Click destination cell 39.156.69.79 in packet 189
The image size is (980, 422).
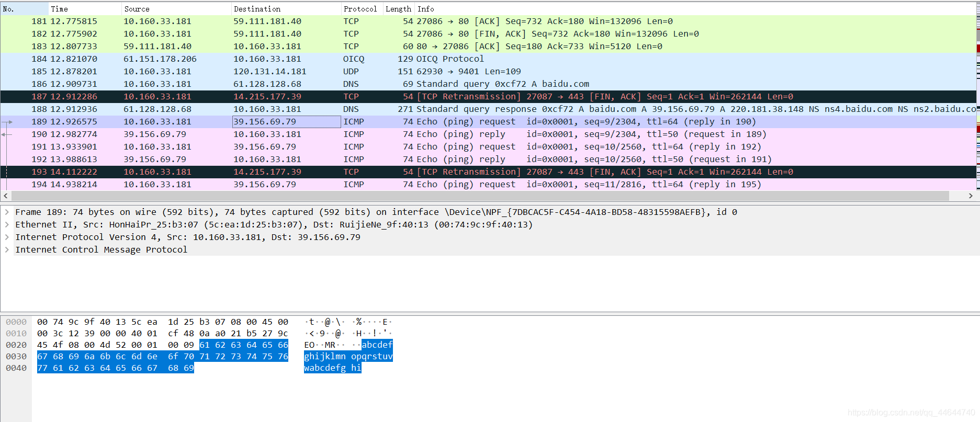click(x=287, y=122)
